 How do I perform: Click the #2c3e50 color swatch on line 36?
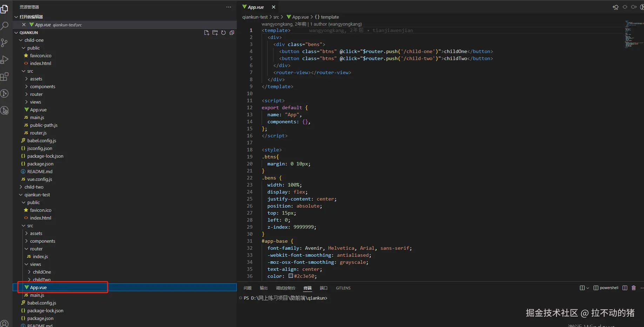[291, 276]
